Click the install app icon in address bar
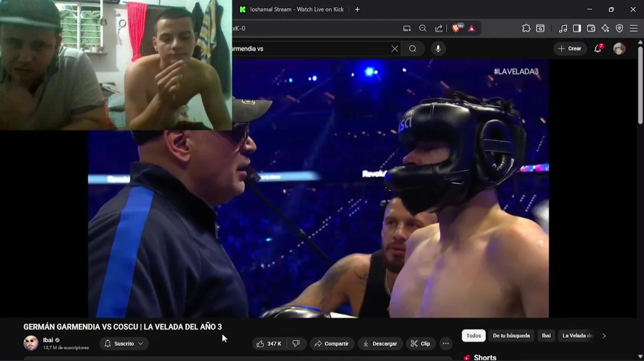 point(407,29)
